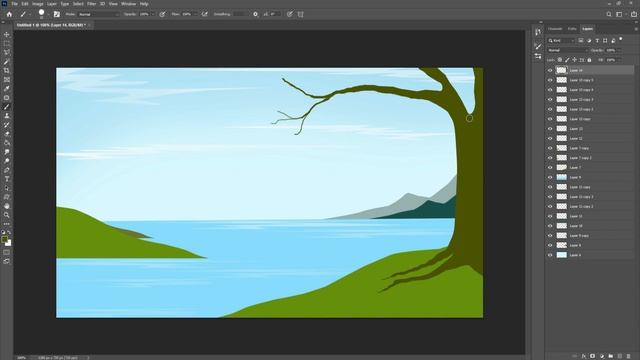Open brush Opacity slider dropdown
This screenshot has width=640, height=360.
[153, 14]
